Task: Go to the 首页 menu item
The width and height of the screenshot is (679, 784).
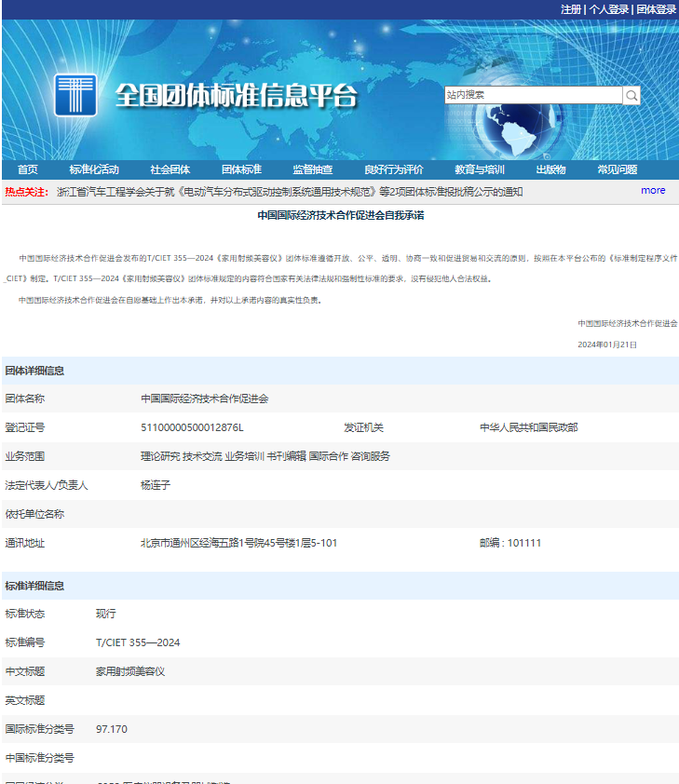Action: pos(28,169)
